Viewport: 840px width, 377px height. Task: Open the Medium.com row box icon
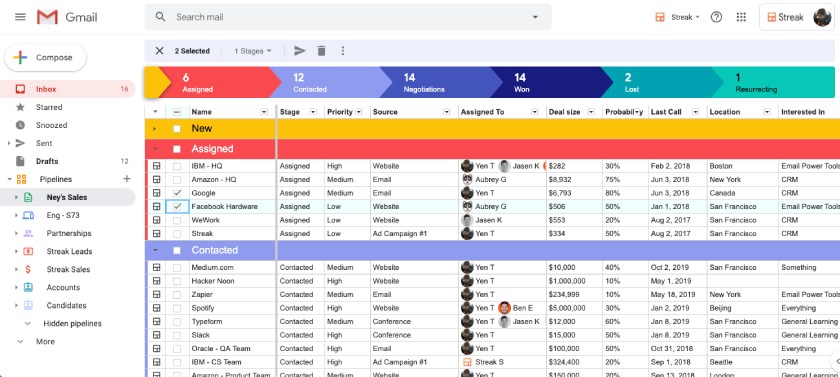pyautogui.click(x=156, y=267)
